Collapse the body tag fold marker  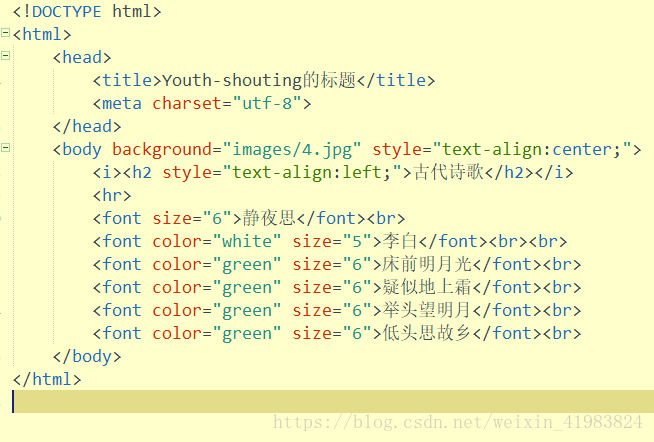pos(5,147)
